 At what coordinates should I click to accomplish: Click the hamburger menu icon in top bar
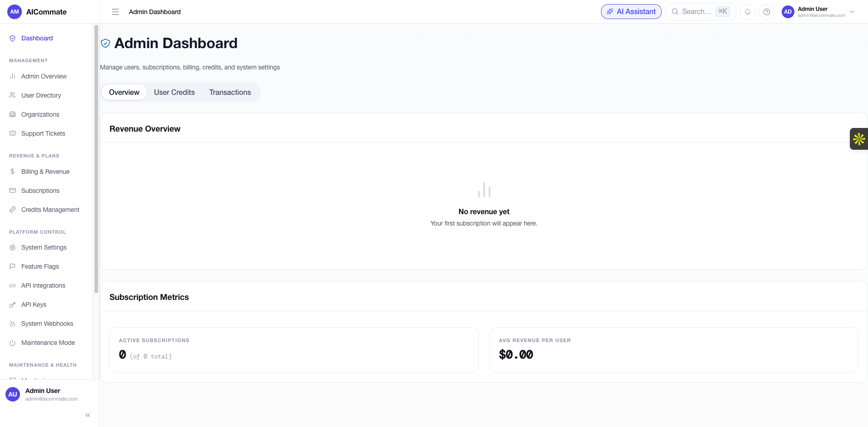coord(115,12)
